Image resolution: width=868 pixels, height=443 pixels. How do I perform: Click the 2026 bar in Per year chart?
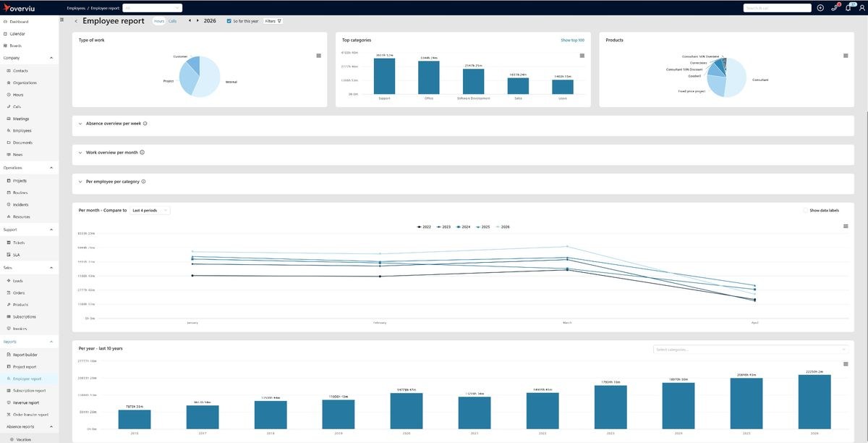(814, 402)
